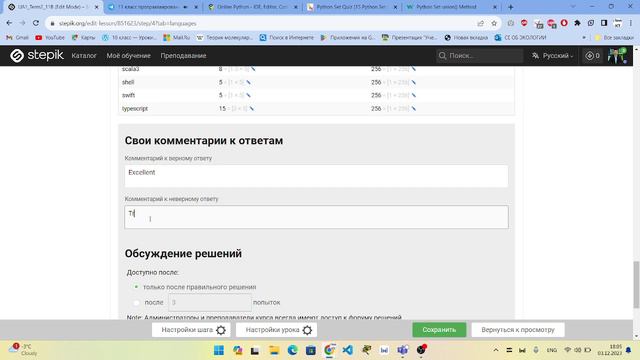This screenshot has width=640, height=360.
Task: Go back in browser history
Action: [x=9, y=23]
